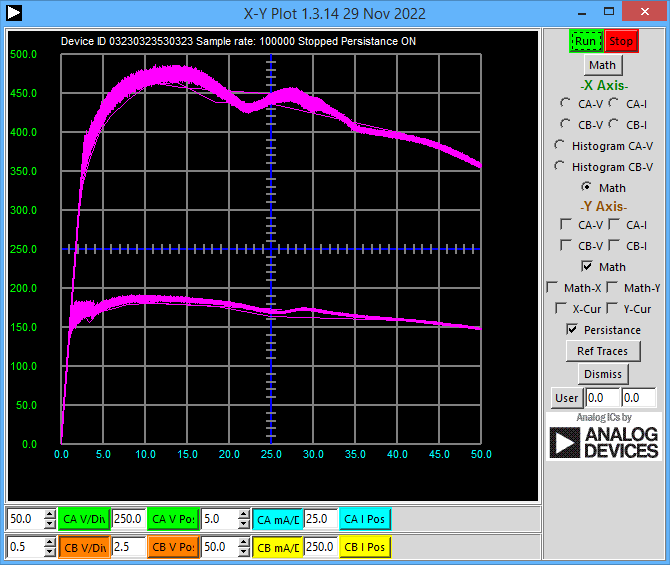Viewport: 670px width, 565px height.
Task: Click the green Run button
Action: (586, 41)
